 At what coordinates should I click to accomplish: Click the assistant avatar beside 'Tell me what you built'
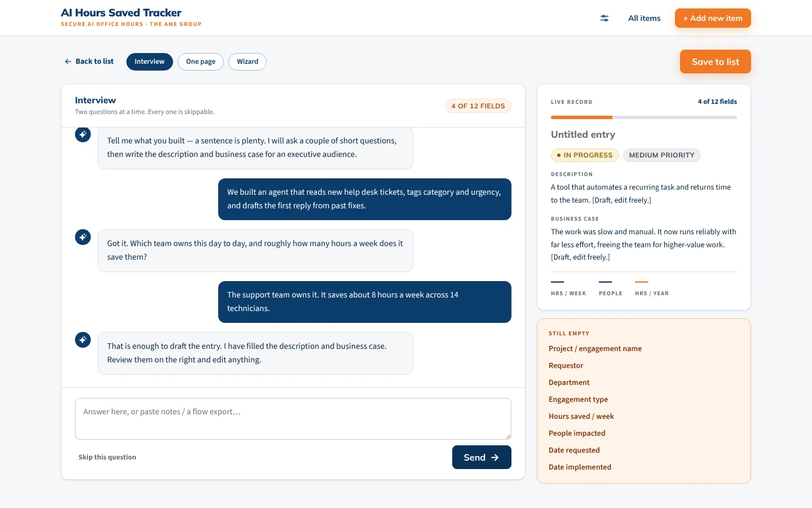[x=83, y=134]
